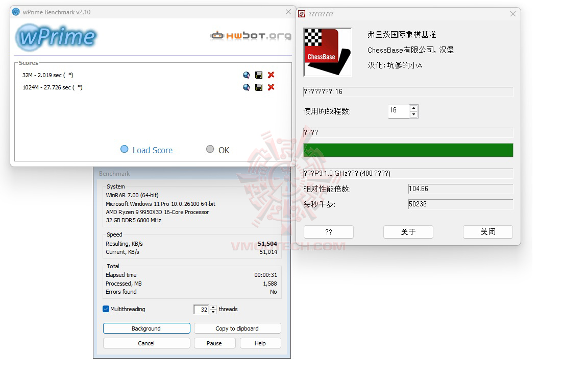
Task: Select the OK radio button
Action: tap(210, 150)
